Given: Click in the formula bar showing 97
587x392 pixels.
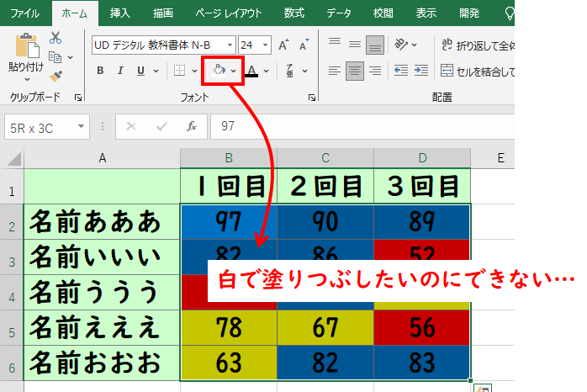Looking at the screenshot, I should tap(362, 126).
